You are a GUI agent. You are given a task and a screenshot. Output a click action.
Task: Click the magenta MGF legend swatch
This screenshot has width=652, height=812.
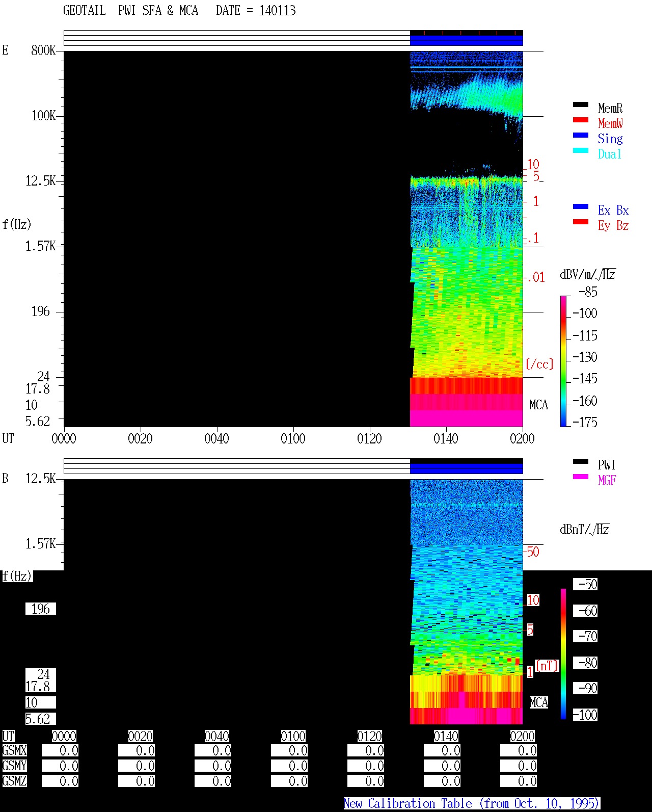click(581, 477)
